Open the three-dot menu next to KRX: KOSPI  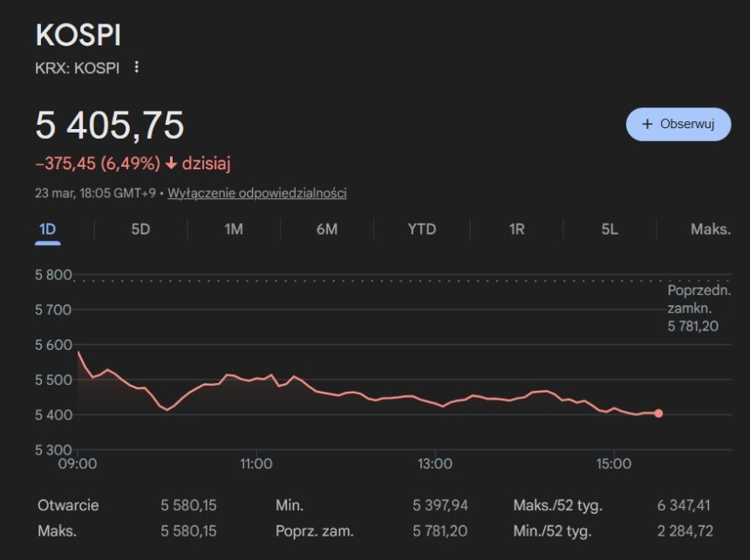coord(136,67)
